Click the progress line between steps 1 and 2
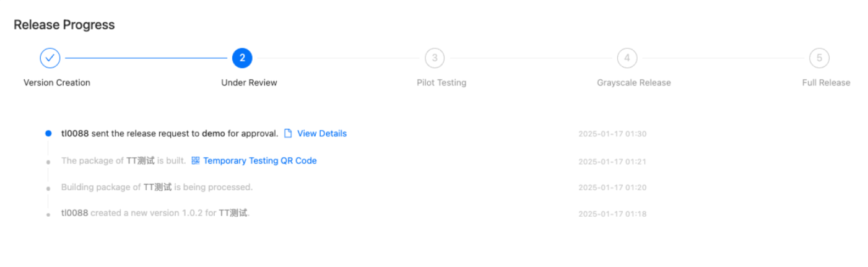Viewport: 868px width, 267px height. pyautogui.click(x=146, y=58)
